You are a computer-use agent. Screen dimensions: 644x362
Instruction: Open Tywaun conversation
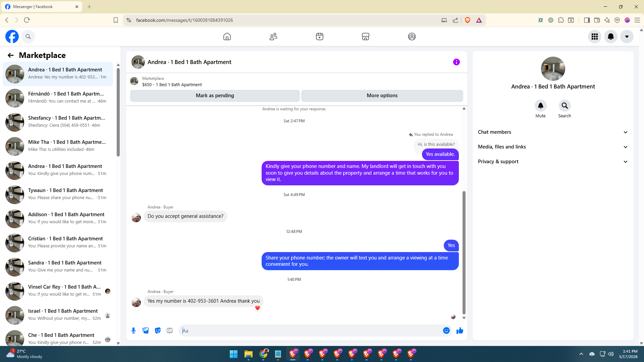[58, 195]
